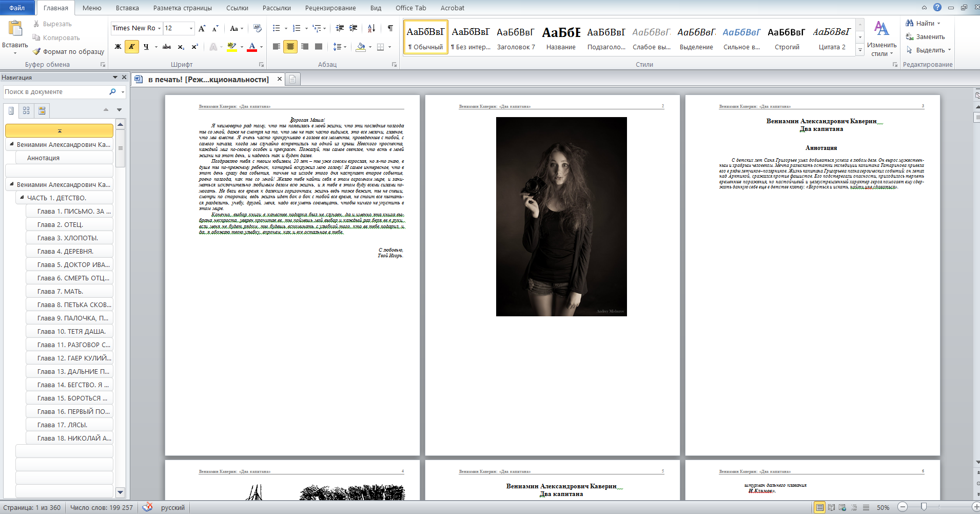Click the Copy (Копировать) command

click(56, 37)
